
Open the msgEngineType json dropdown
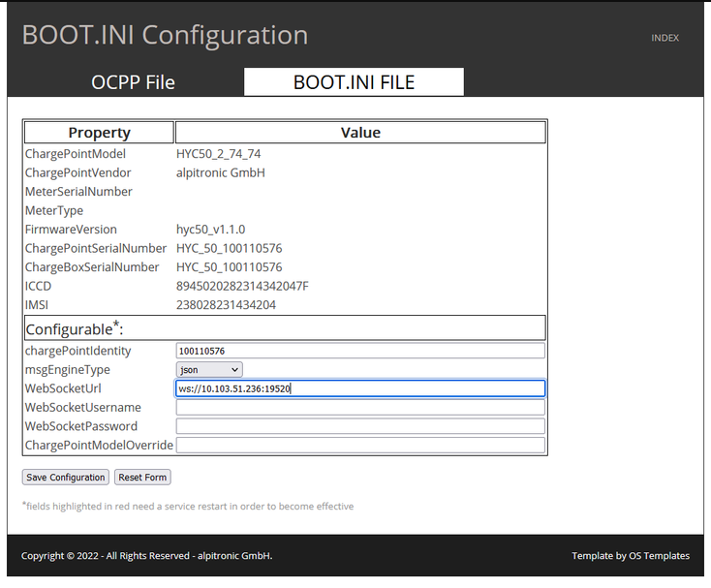[x=209, y=369]
